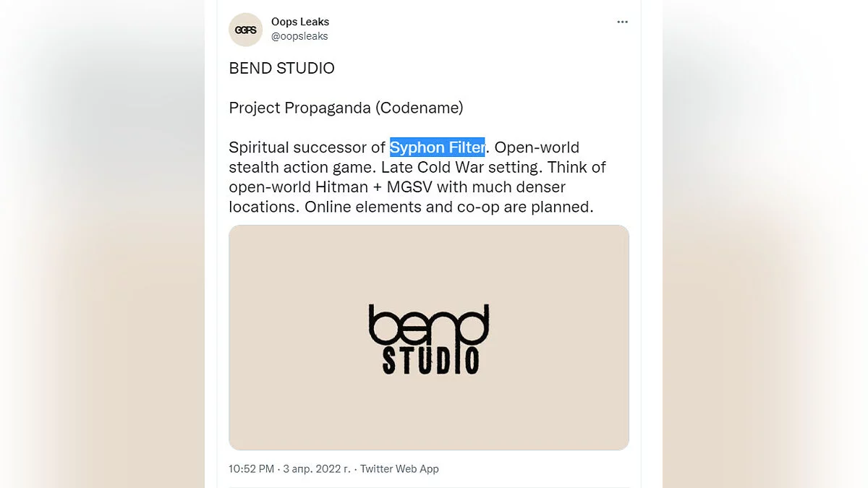
Task: Click the word "locations" in the tweet
Action: pos(262,207)
